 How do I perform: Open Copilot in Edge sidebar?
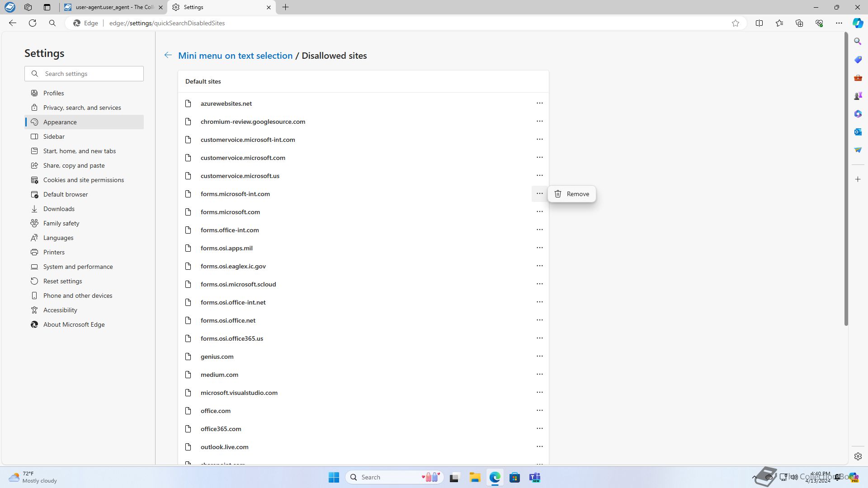858,23
